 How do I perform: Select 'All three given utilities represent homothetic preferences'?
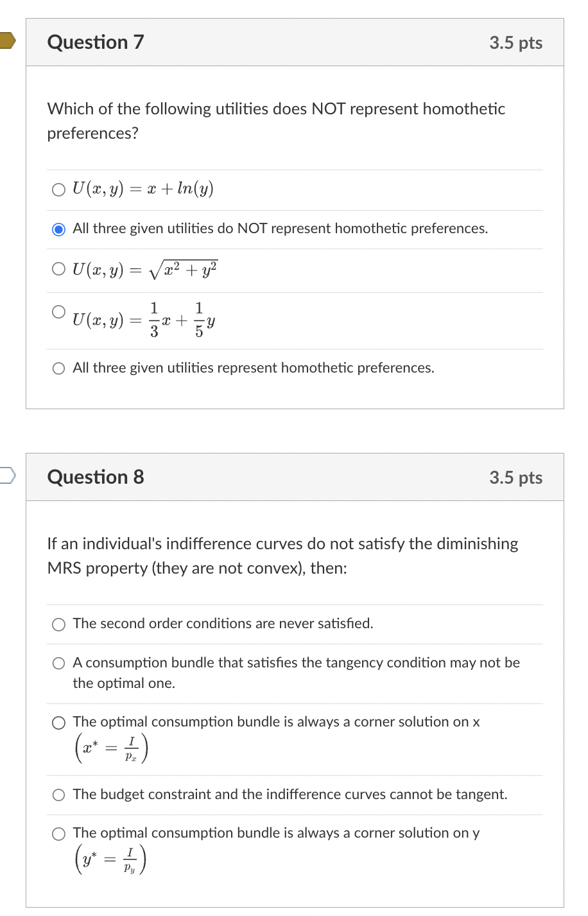(58, 367)
